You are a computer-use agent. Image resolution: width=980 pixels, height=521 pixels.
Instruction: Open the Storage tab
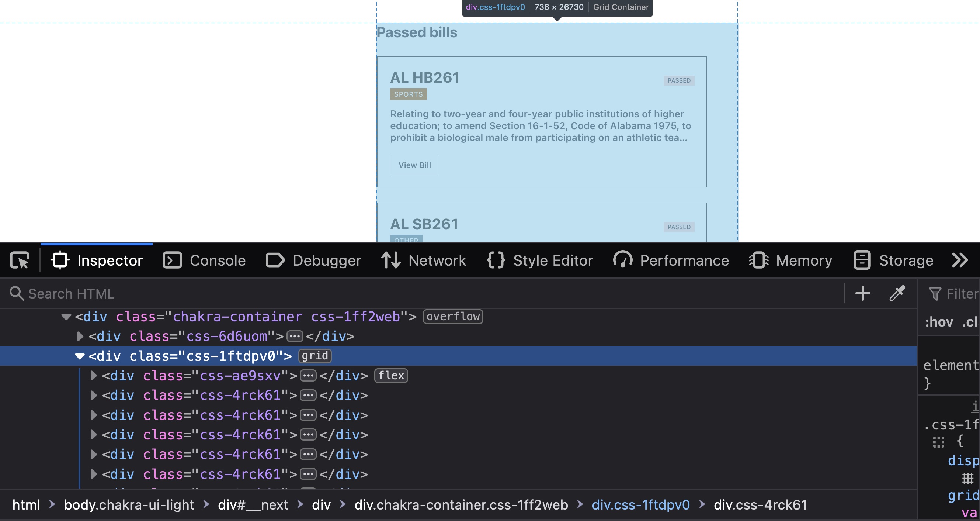pos(893,260)
